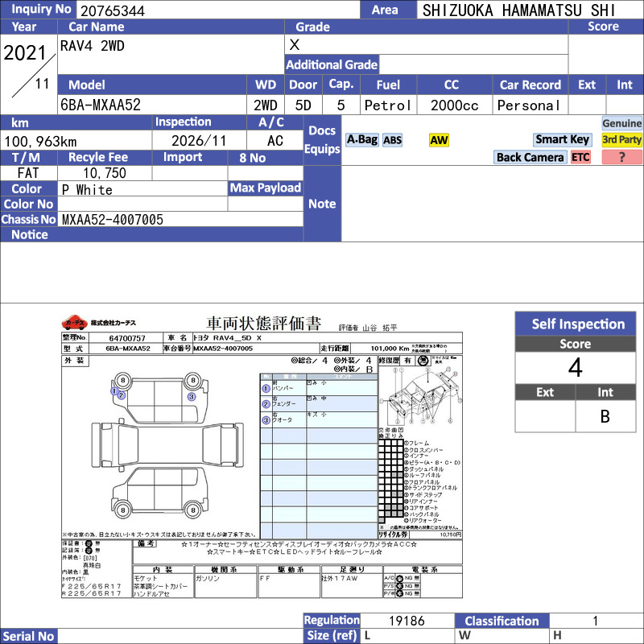Click the car frame structure diagram

(x=420, y=395)
